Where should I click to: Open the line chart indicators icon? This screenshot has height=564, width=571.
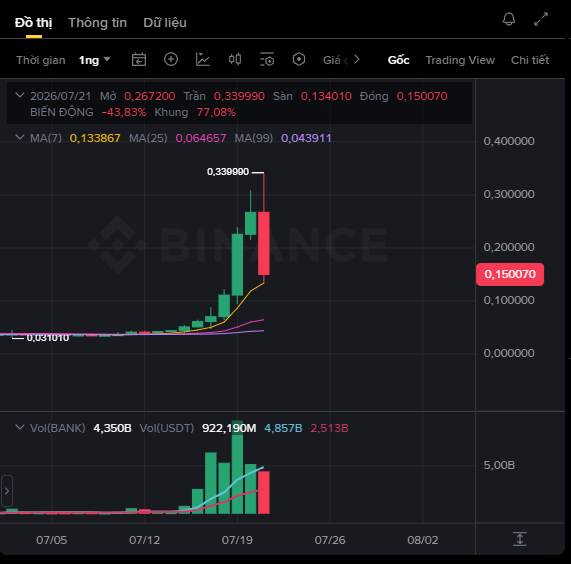tap(203, 59)
